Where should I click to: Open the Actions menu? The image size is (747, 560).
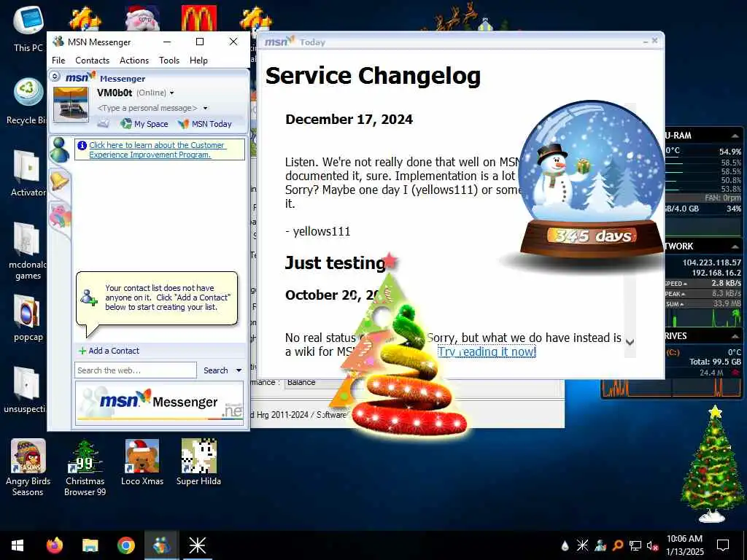[134, 61]
